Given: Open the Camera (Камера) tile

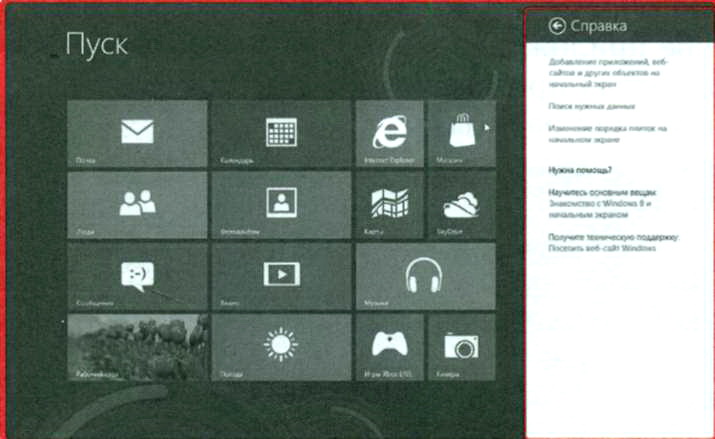Looking at the screenshot, I should click(x=461, y=347).
